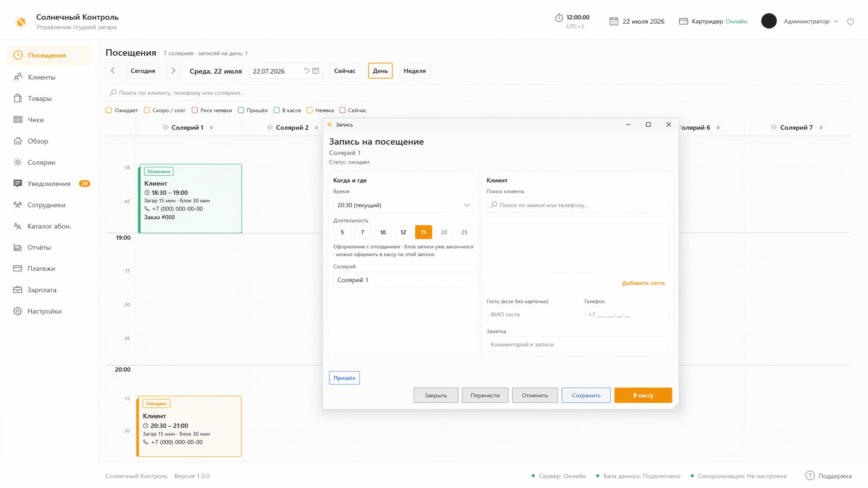Screen dimensions: 868x488
Task: Toggle the Неявка filter checkbox
Action: point(310,110)
